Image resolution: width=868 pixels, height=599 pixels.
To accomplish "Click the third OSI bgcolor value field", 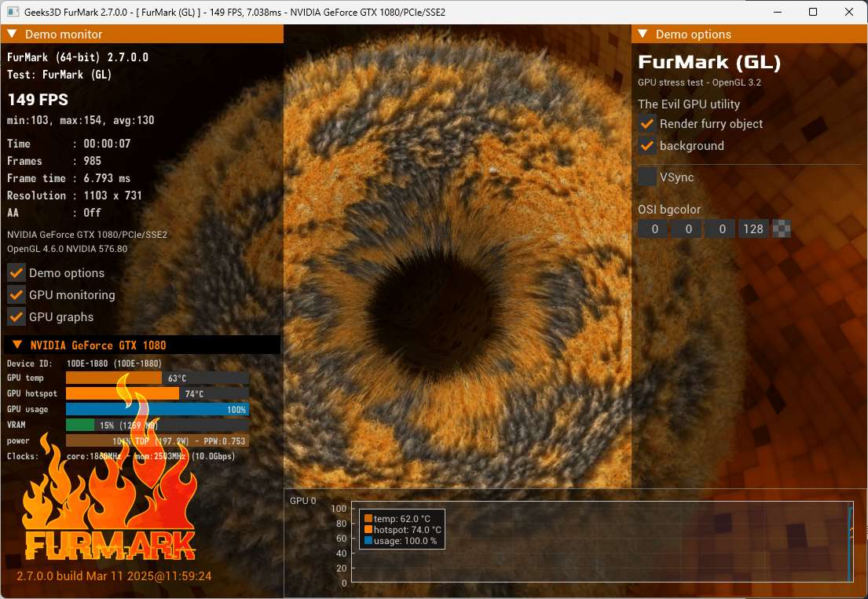I will point(722,229).
